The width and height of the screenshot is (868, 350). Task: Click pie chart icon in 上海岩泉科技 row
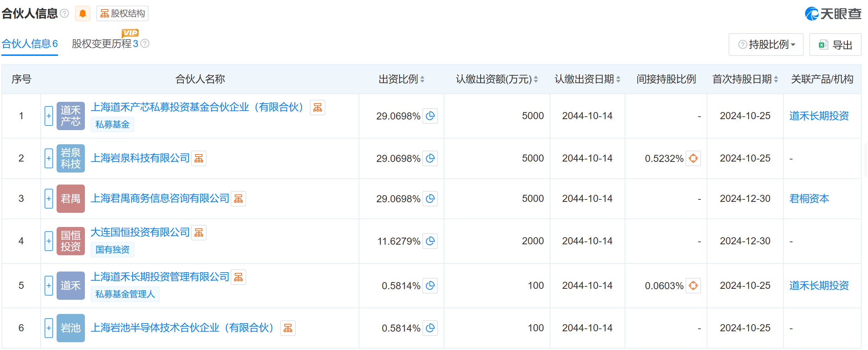(430, 158)
